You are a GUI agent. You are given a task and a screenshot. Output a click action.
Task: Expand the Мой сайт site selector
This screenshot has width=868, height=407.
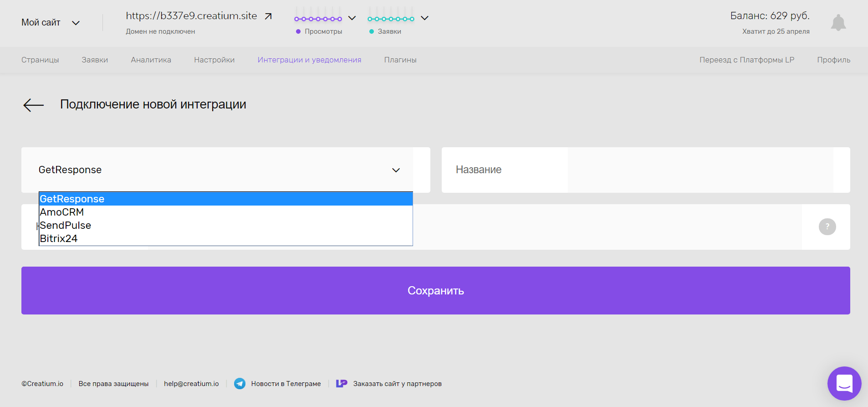51,22
